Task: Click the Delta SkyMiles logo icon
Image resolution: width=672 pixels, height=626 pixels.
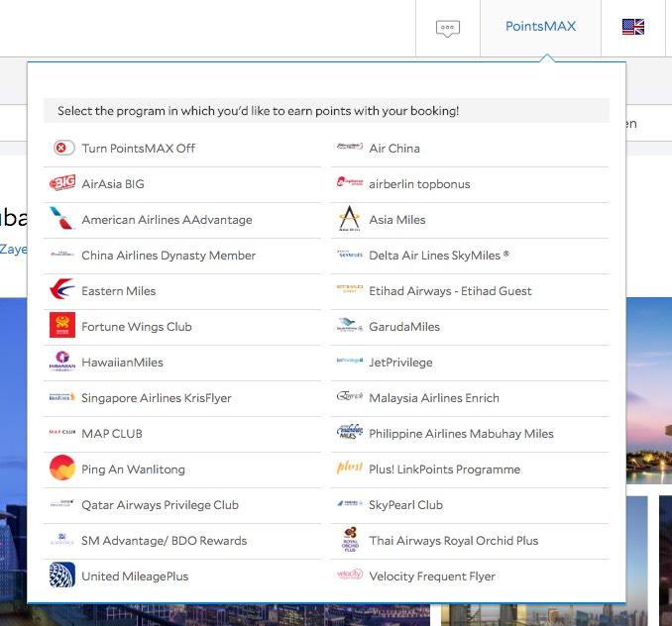Action: tap(350, 254)
